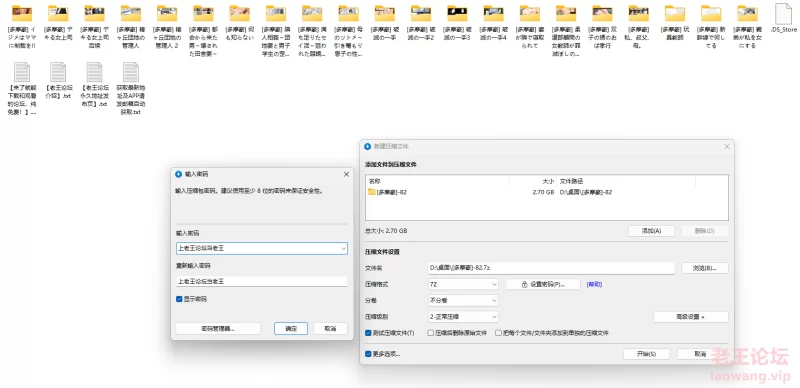This screenshot has height=388, width=800.
Task: Select the 新幹線で何してる folder
Action: pos(711,27)
